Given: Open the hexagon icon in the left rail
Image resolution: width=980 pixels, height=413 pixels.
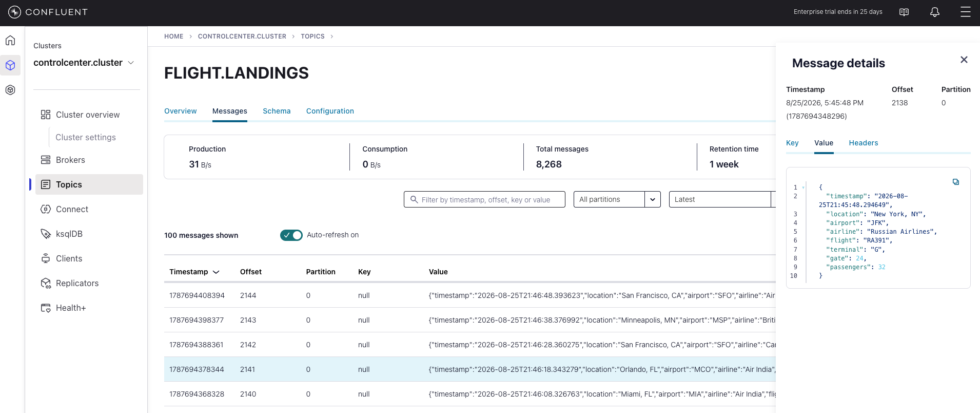Looking at the screenshot, I should point(10,90).
